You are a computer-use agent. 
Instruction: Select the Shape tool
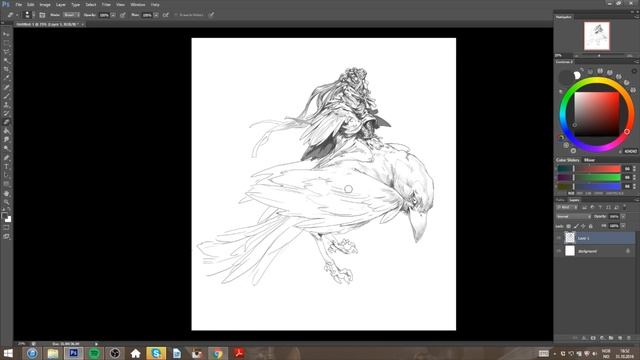[x=7, y=184]
